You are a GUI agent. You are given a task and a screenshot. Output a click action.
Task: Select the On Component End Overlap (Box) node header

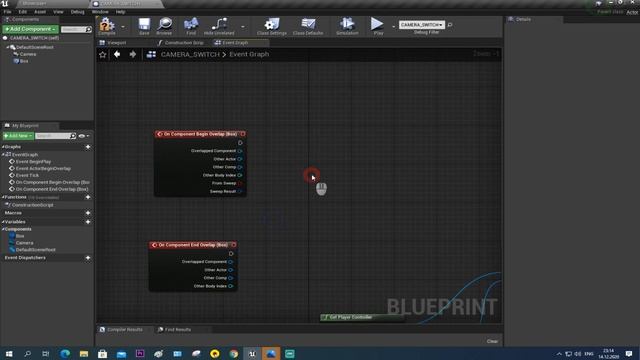[193, 245]
